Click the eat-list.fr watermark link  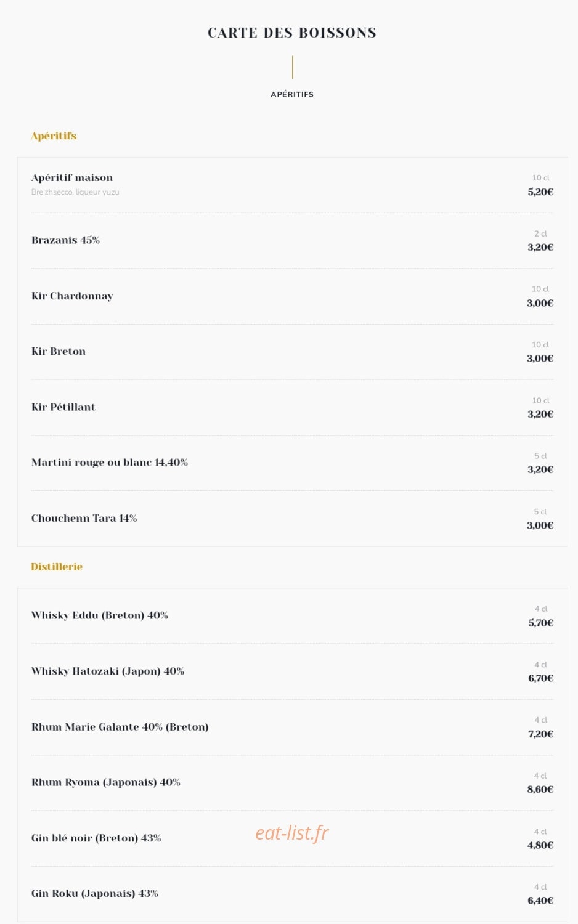tap(292, 833)
